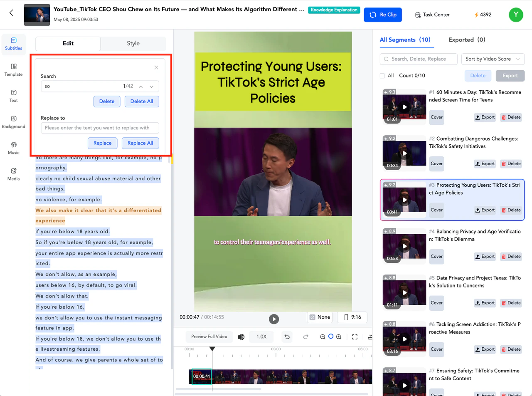Click the timeline playhead marker

(212, 349)
